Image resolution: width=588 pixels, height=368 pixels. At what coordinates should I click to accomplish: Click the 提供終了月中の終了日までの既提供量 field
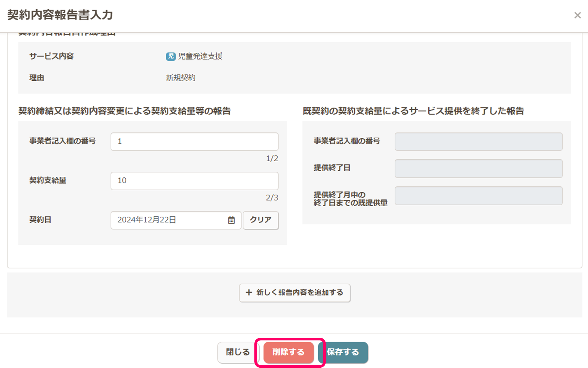pyautogui.click(x=478, y=196)
